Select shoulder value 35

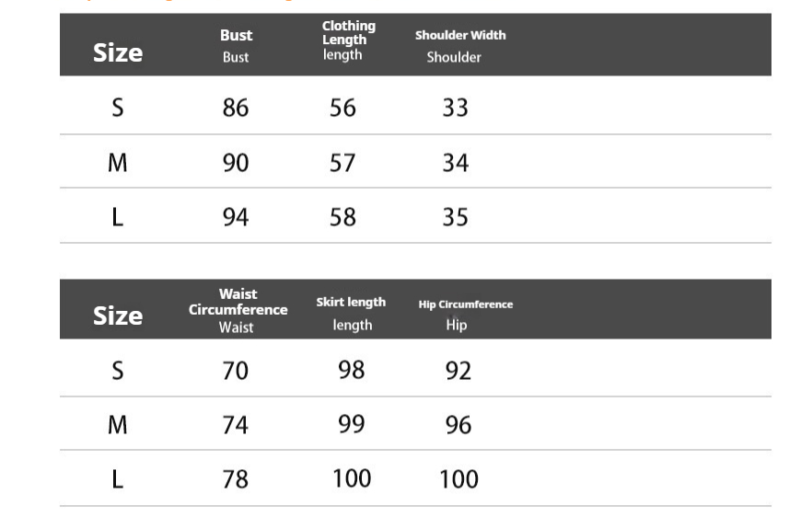[x=455, y=217]
